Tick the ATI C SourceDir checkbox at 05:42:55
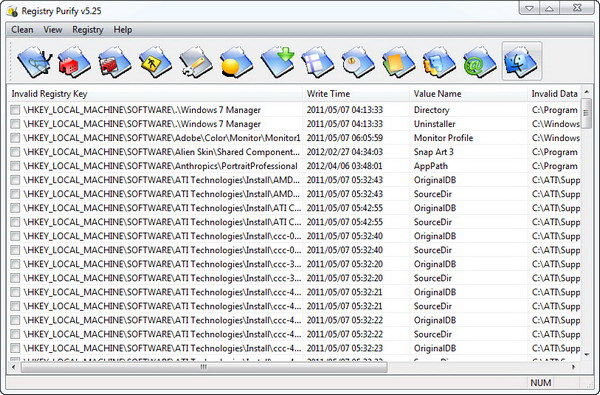The height and width of the screenshot is (395, 600). point(15,222)
